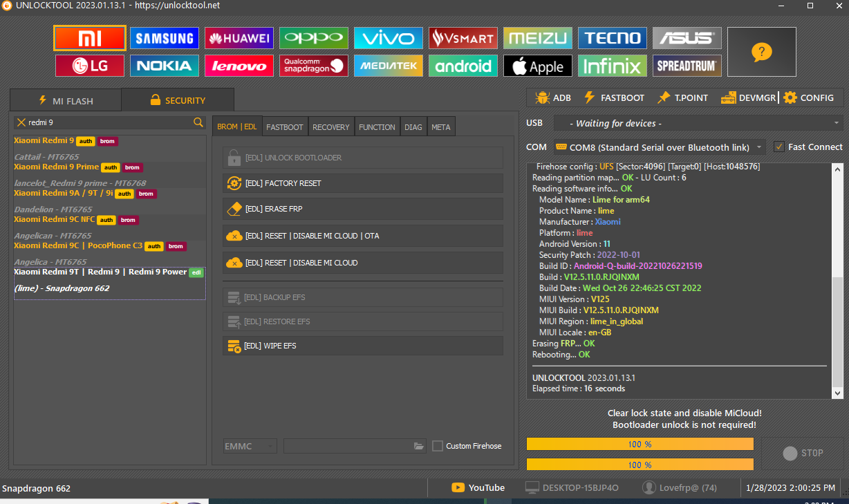Toggle the Fast Connect checkbox

(779, 147)
